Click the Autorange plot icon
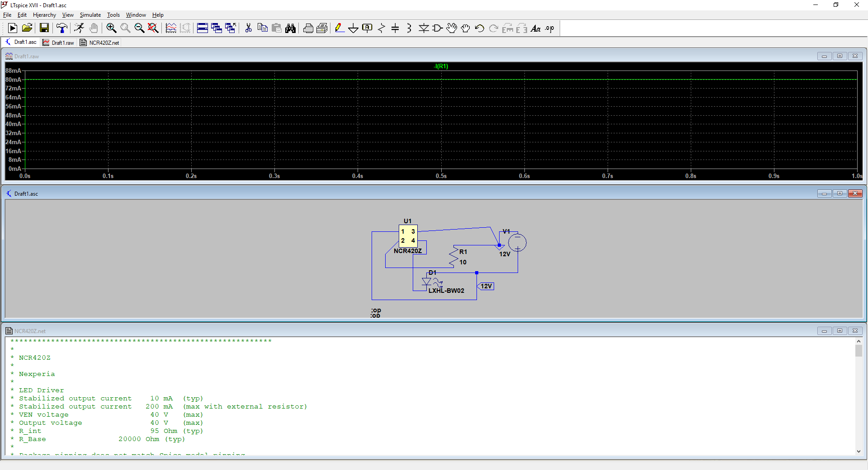The width and height of the screenshot is (868, 470). 171,28
